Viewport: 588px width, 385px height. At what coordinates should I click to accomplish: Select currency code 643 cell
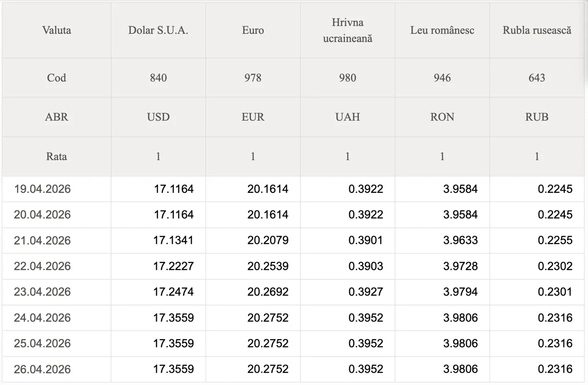click(x=537, y=78)
